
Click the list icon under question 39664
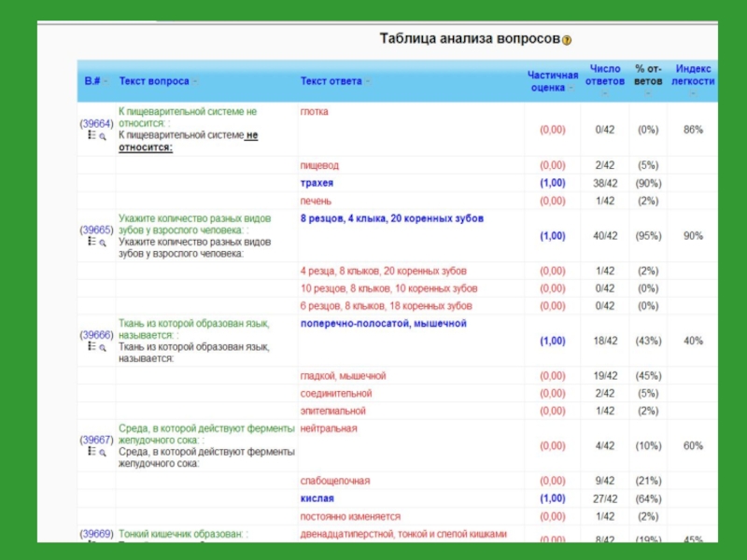pos(92,135)
